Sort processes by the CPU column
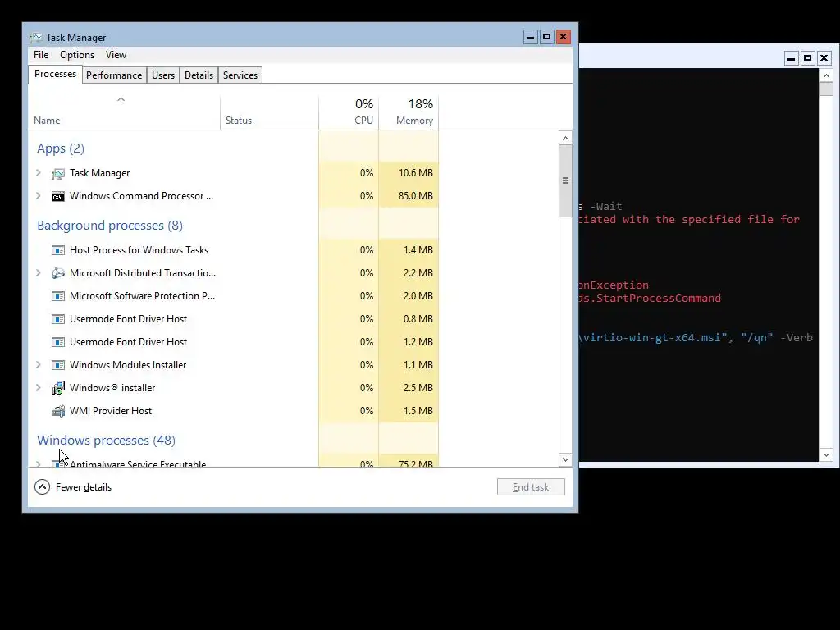Viewport: 840px width, 630px height. pyautogui.click(x=349, y=112)
